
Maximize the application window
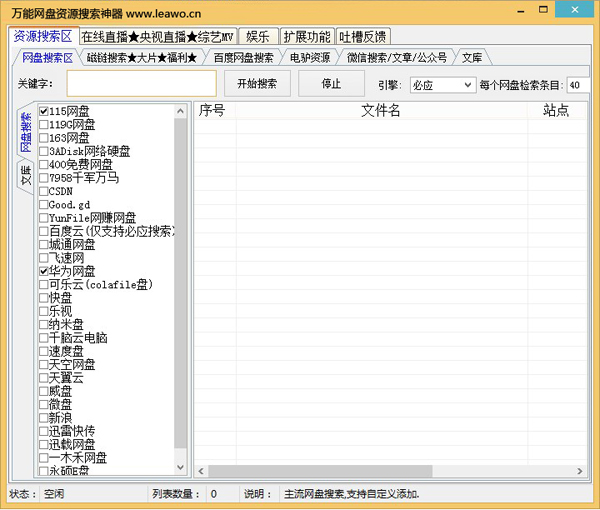click(543, 10)
